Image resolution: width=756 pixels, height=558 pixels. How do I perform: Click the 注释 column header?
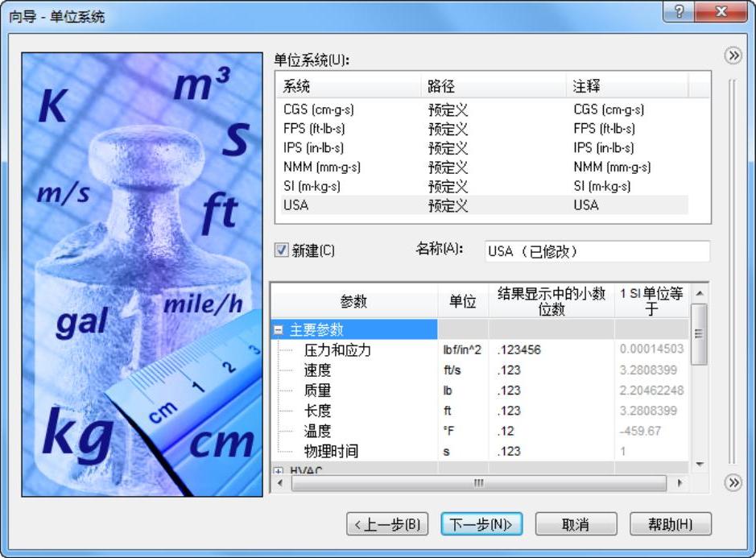(627, 86)
